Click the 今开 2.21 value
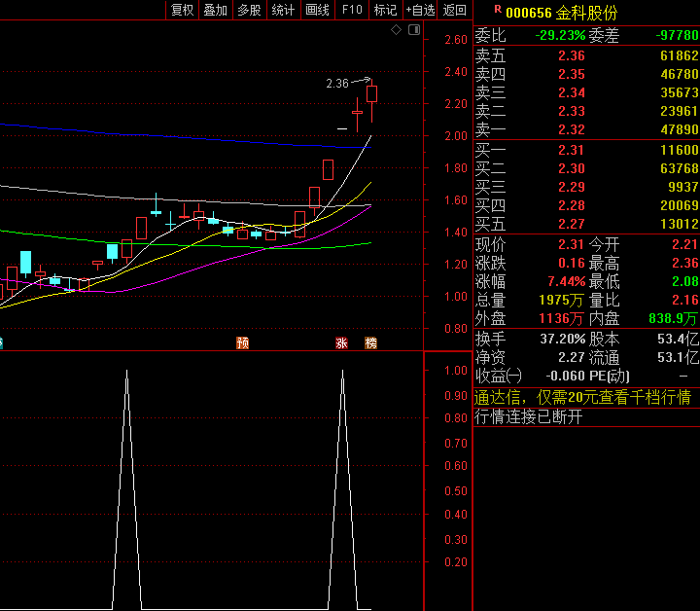The height and width of the screenshot is (611, 700). (x=684, y=245)
